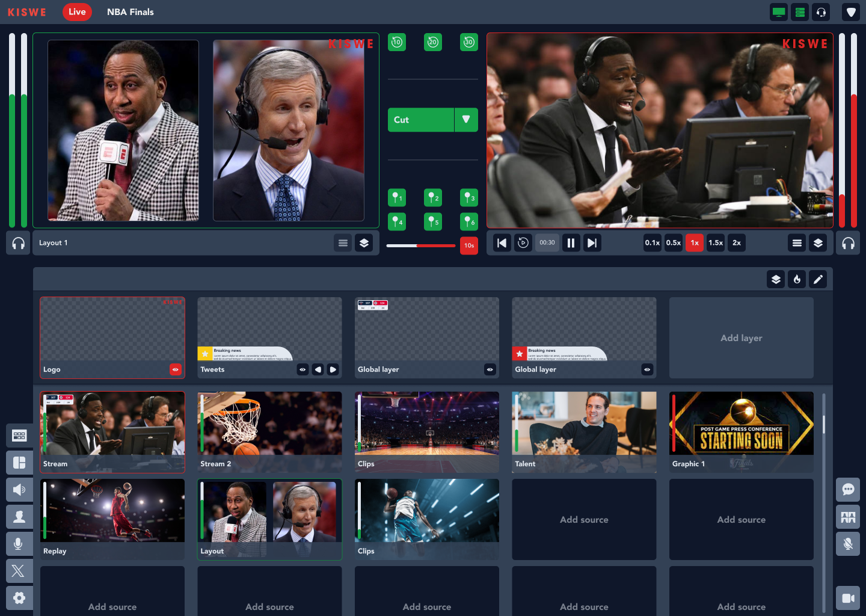Click the NBA Finals title

130,11
